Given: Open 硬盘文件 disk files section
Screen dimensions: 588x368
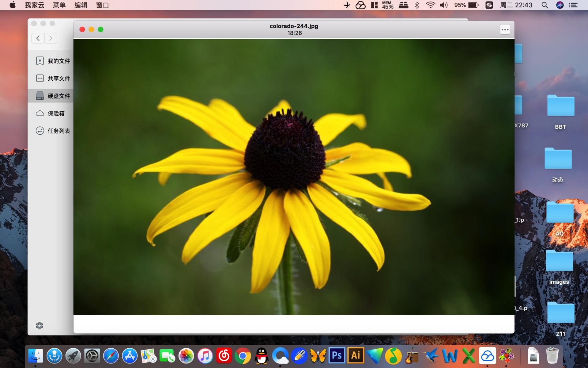Looking at the screenshot, I should coord(53,96).
